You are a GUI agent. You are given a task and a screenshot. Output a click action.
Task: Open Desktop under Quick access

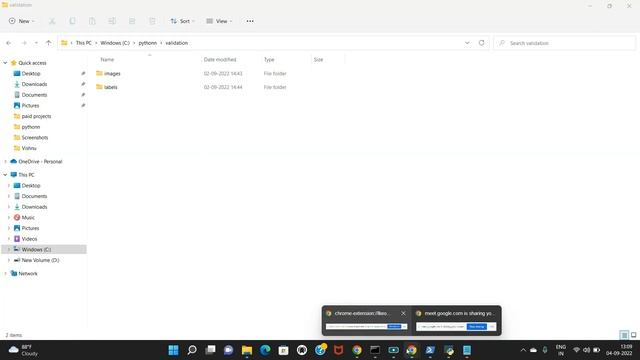click(x=31, y=73)
